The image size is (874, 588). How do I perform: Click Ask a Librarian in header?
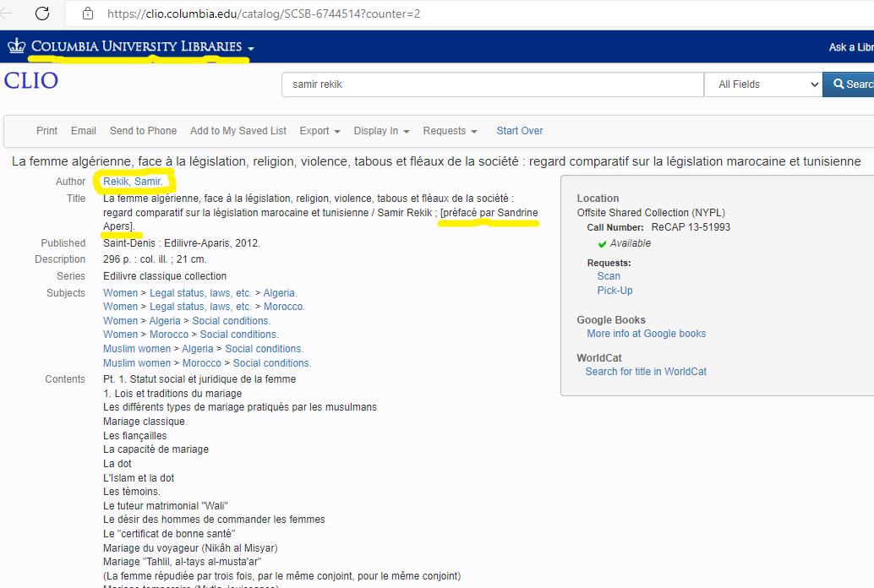click(851, 47)
